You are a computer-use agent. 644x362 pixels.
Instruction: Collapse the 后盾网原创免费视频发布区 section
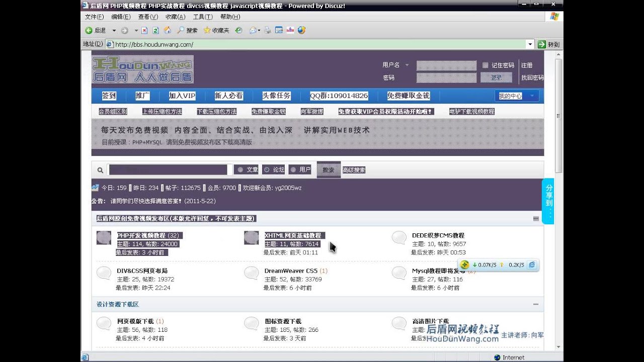[536, 218]
